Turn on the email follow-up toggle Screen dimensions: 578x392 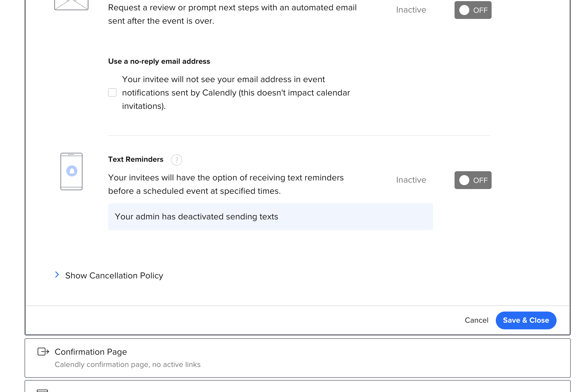tap(473, 10)
